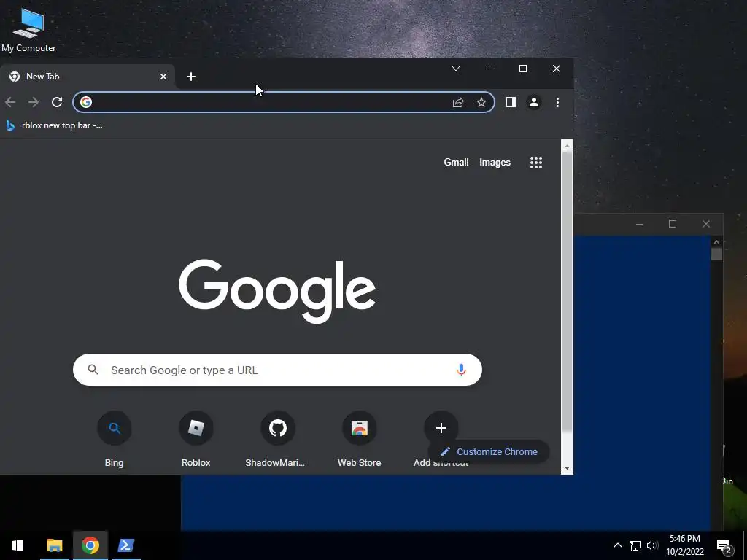Open 'rblox new top bar' bookmark
The height and width of the screenshot is (560, 747).
pyautogui.click(x=54, y=125)
